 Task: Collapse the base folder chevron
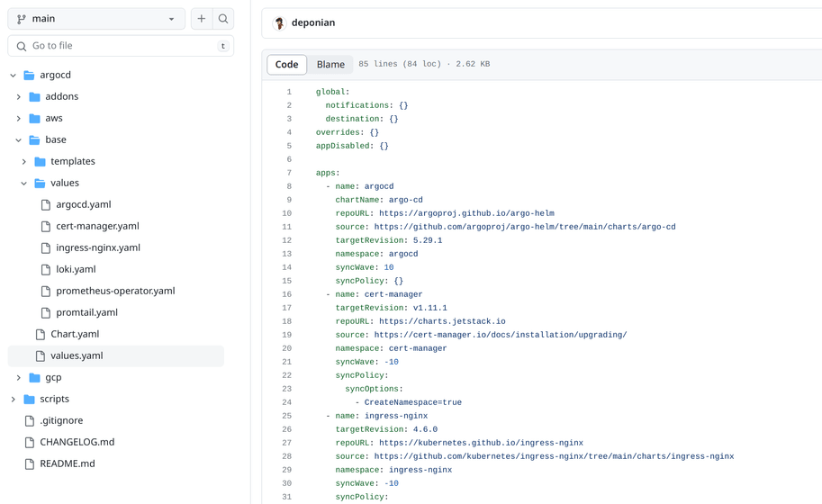tap(18, 139)
